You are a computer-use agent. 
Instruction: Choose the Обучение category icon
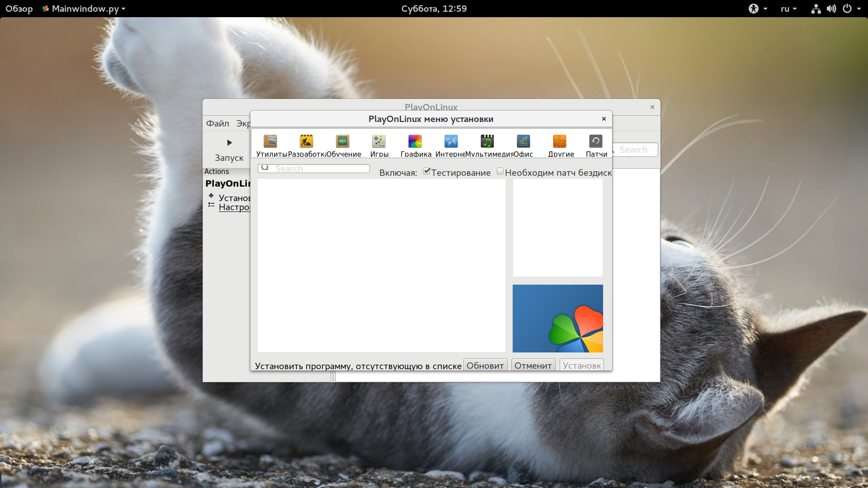click(343, 141)
